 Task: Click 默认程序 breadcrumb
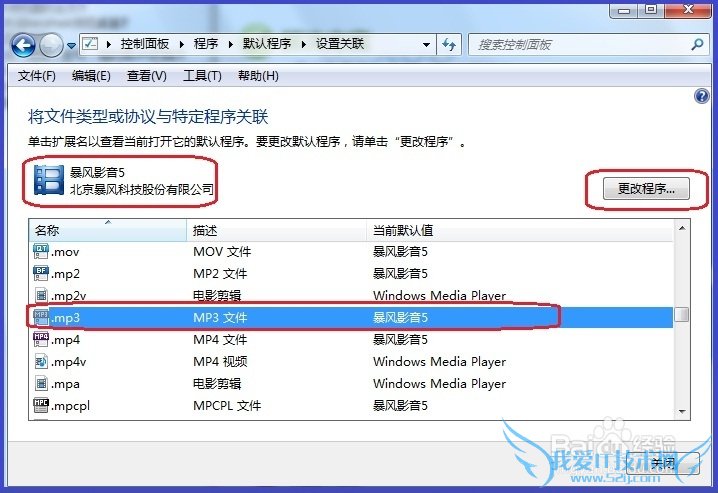267,44
